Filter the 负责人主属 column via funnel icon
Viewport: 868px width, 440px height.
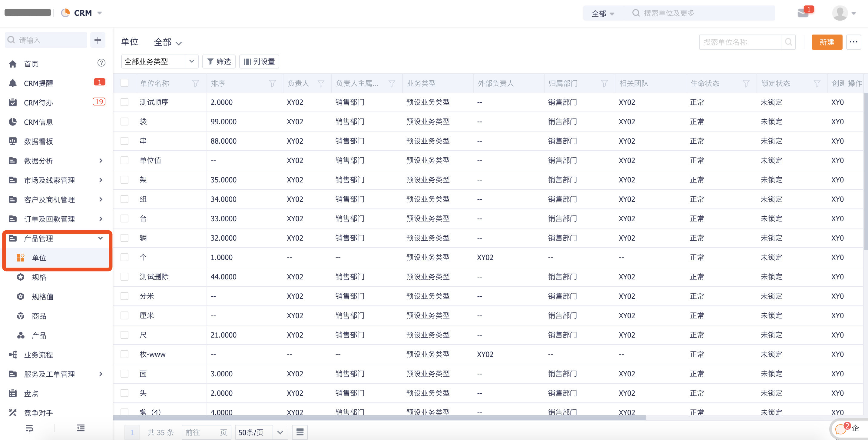pos(392,83)
